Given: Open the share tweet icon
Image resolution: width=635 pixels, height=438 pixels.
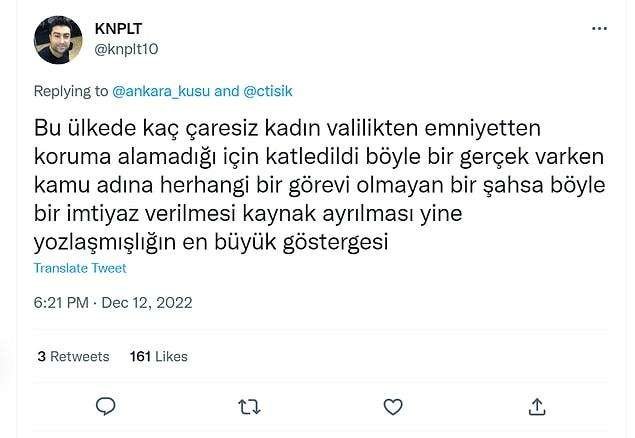Looking at the screenshot, I should 536,405.
